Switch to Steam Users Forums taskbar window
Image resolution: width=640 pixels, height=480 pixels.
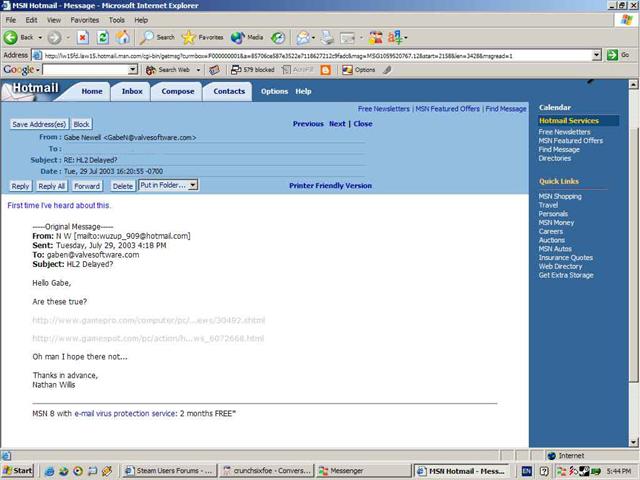[169, 471]
